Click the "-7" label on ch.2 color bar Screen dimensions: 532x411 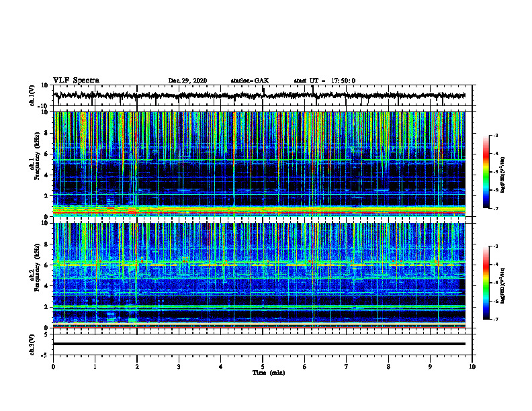(x=495, y=320)
